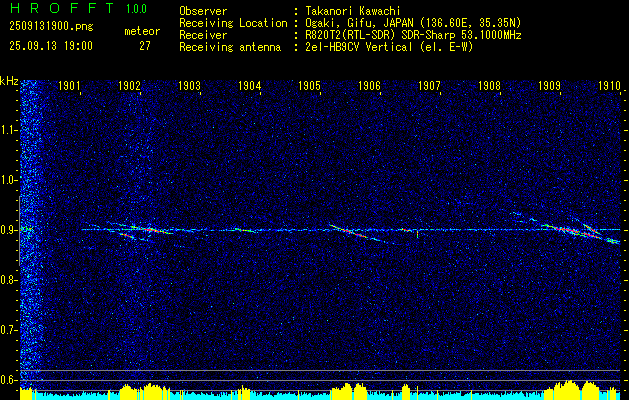629x400 pixels.
Task: Click the Receiving Location field label
Action: click(233, 23)
